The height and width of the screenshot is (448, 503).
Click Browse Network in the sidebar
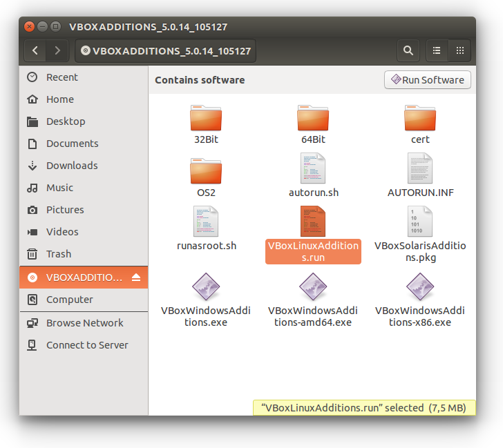click(x=84, y=323)
